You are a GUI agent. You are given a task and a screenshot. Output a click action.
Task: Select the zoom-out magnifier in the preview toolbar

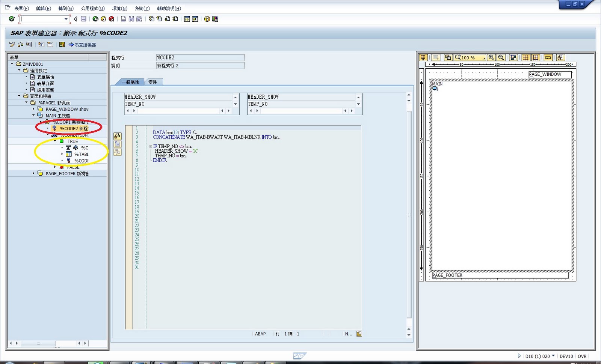(x=501, y=58)
